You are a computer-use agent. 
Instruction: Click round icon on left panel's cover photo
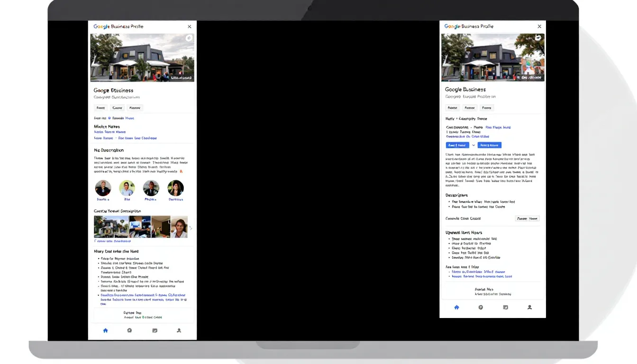pyautogui.click(x=189, y=38)
